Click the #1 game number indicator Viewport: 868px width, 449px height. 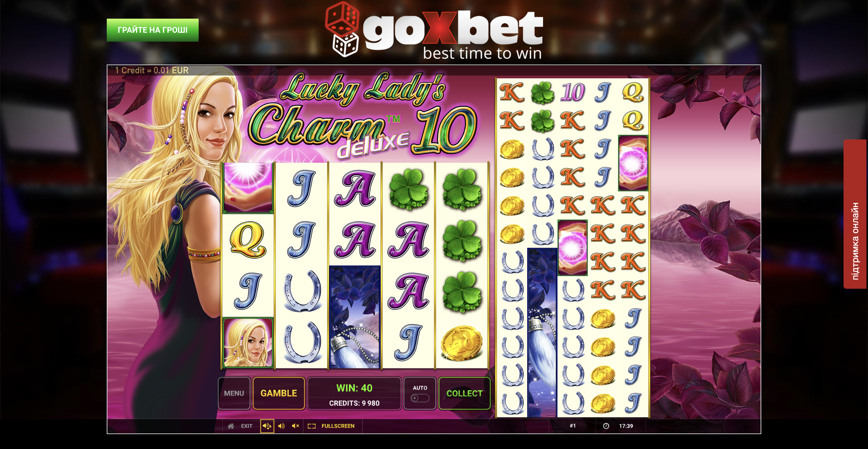coord(573,426)
